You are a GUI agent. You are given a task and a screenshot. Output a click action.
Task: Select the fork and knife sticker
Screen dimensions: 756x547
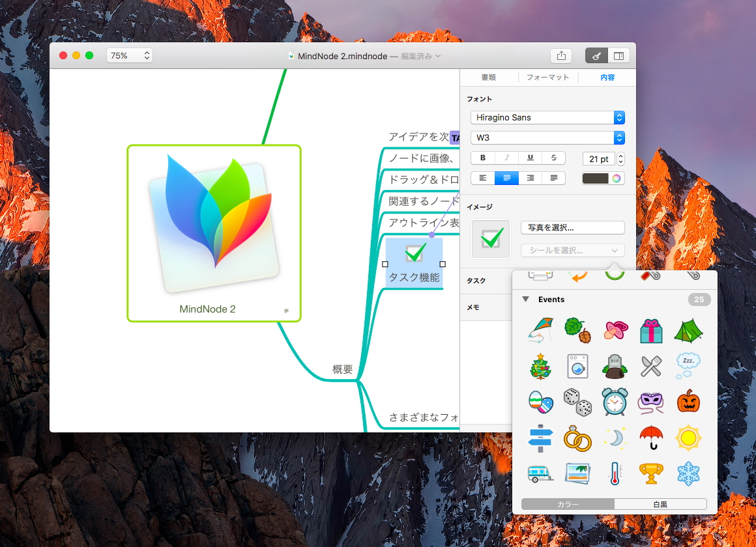point(651,366)
